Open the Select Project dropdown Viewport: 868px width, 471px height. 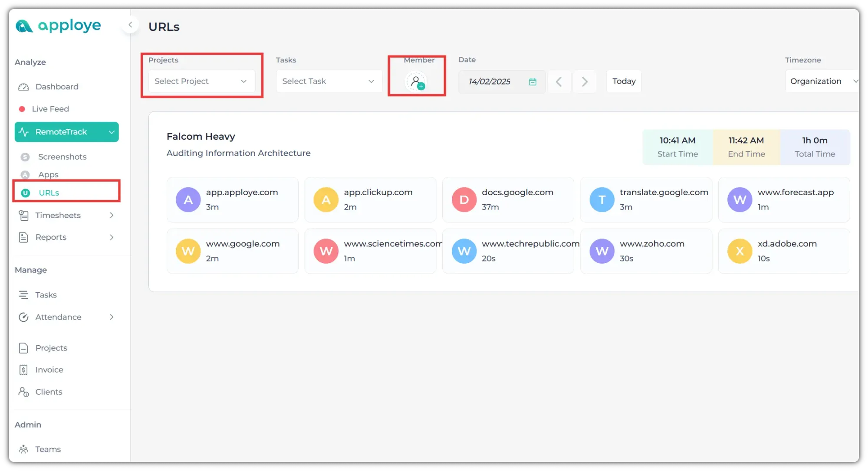(x=201, y=82)
